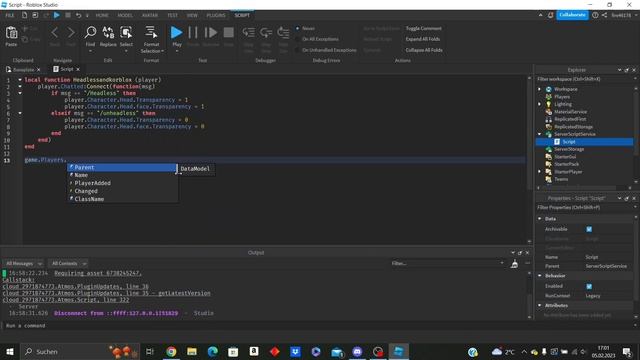
Task: Choose Parent from autocomplete list
Action: click(x=122, y=167)
